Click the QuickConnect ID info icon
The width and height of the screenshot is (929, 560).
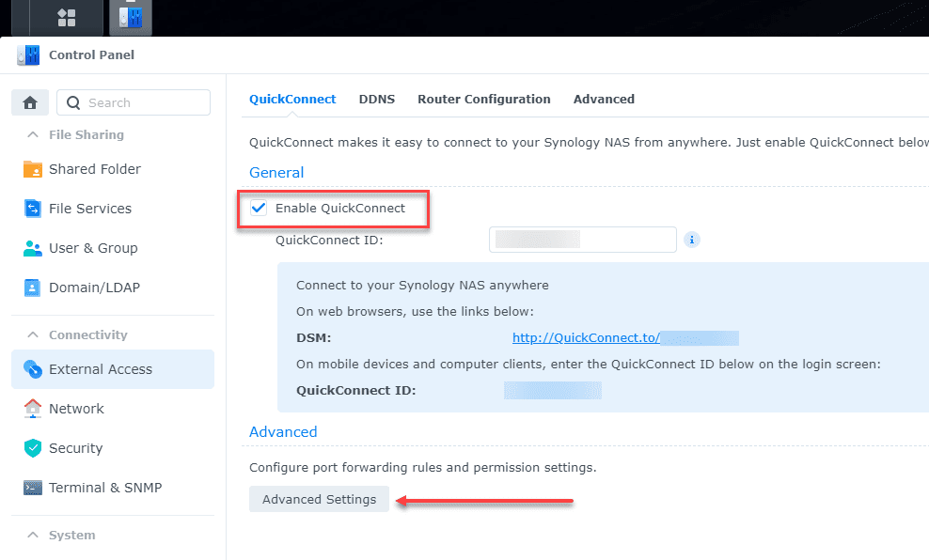pos(692,240)
